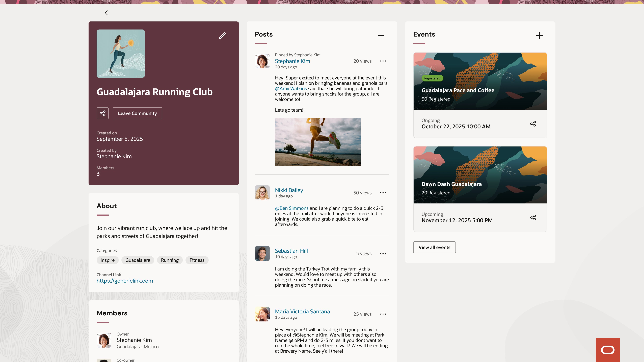Select the Running category chip
The width and height of the screenshot is (644, 362).
(170, 260)
